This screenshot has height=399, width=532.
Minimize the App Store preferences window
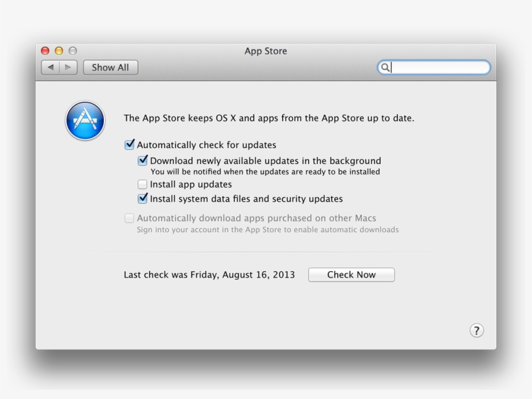60,50
